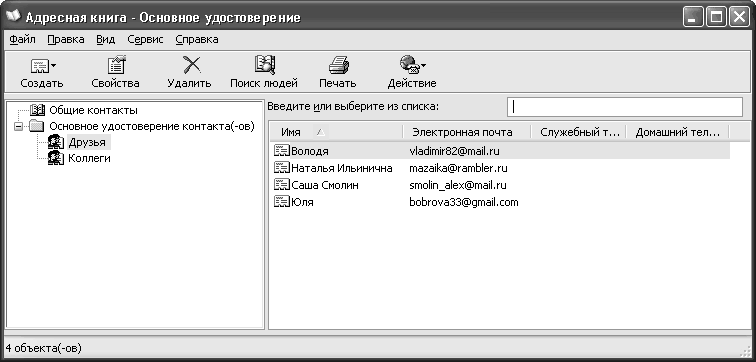The height and width of the screenshot is (362, 756).
Task: Click the Удалить cross icon
Action: tap(191, 65)
